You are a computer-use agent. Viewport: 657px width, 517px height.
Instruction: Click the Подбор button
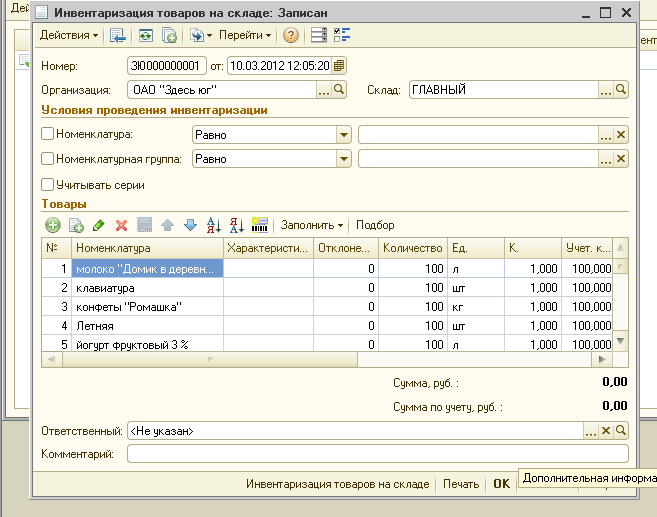coord(375,225)
